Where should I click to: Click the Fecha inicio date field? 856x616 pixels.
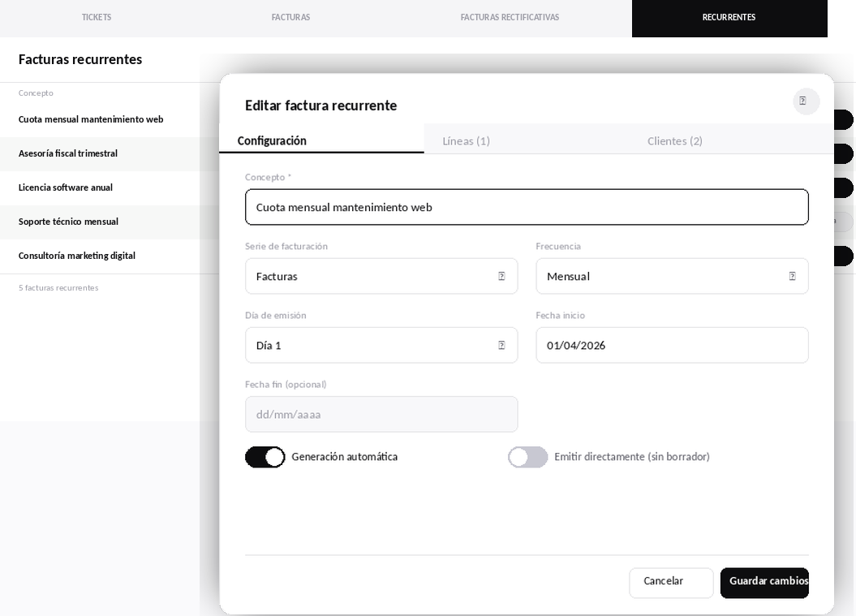tap(672, 345)
